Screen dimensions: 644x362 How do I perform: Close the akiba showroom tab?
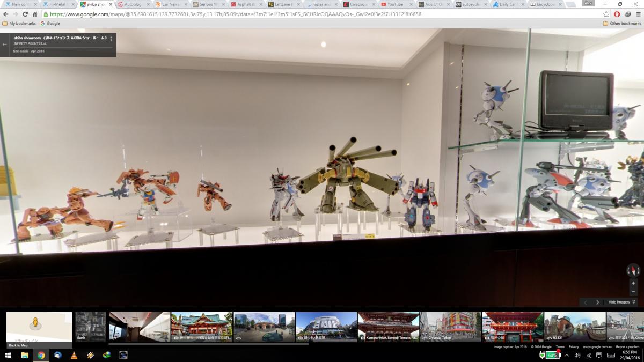pos(111,4)
